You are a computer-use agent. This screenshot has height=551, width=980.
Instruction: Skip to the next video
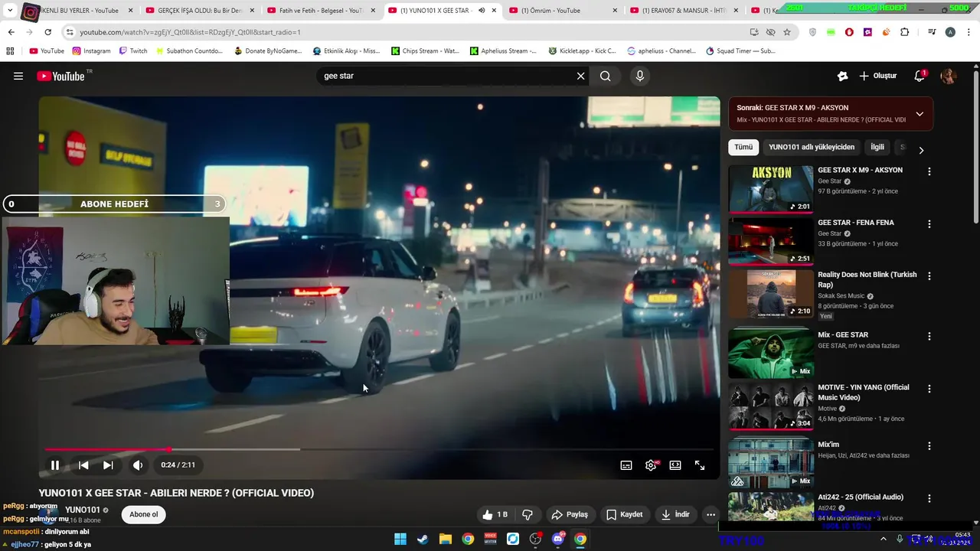[x=108, y=465]
